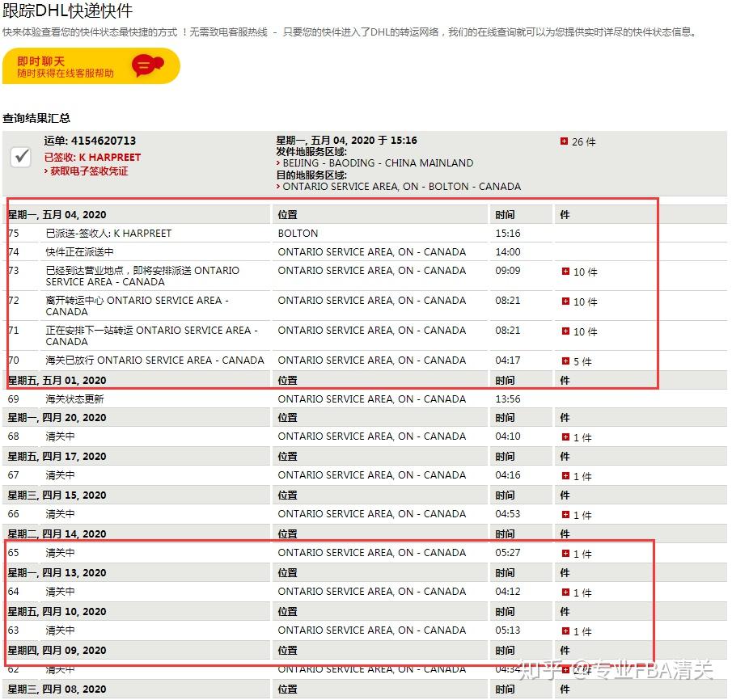732x700 pixels.
Task: Expand 1 件 for row 67 at 04:16
Action: coord(565,475)
